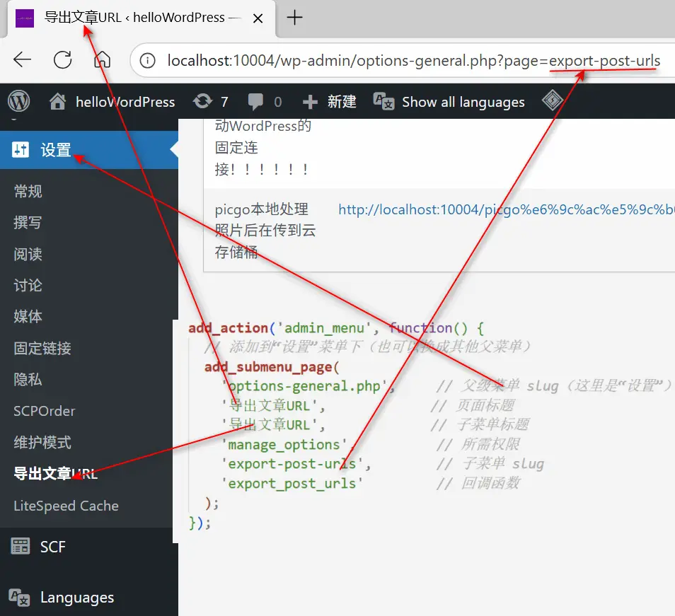Screen dimensions: 675x616
Task: Close the 导出文章URL browser tab
Action: tap(258, 18)
